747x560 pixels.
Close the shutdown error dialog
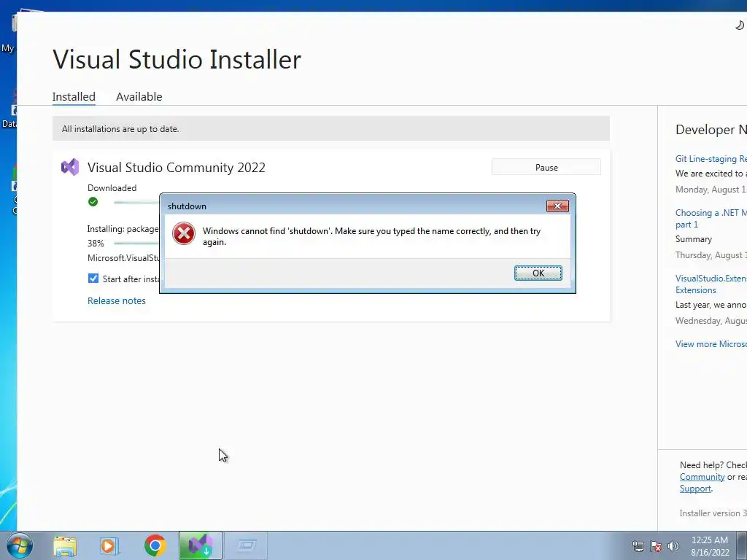click(557, 206)
